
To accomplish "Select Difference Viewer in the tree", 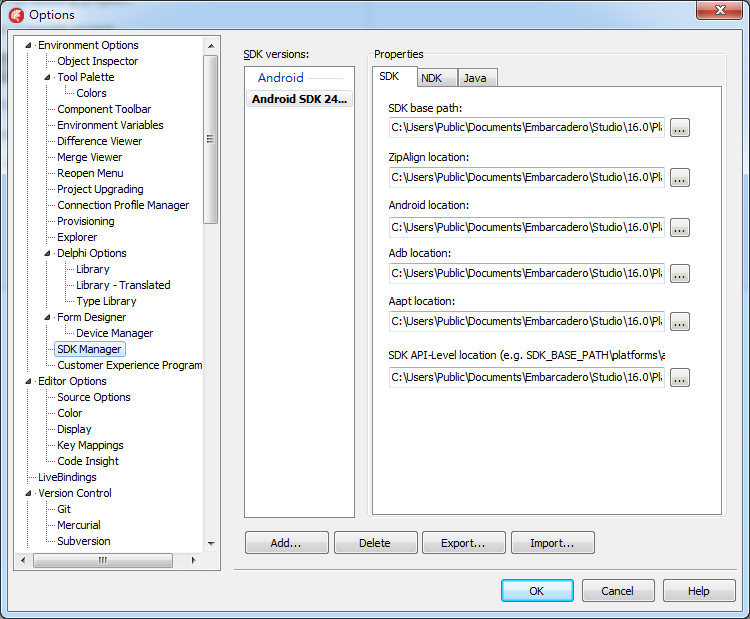I will tap(99, 142).
